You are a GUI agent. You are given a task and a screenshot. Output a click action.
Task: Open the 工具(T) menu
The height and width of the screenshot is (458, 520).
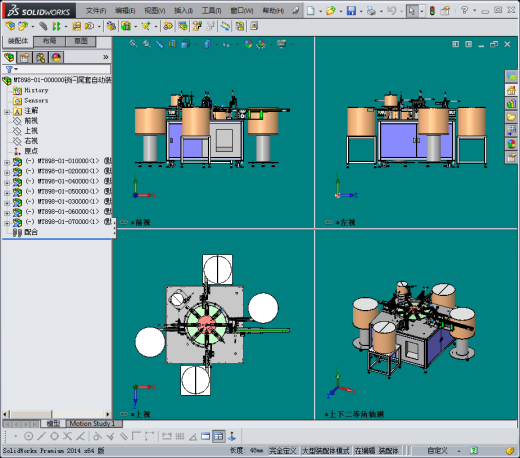[211, 11]
